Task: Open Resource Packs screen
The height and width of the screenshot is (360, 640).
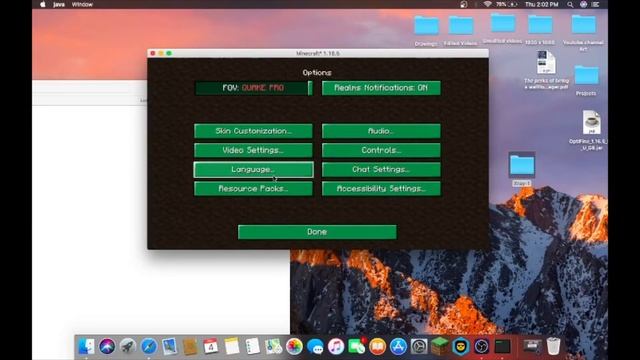Action: pos(253,189)
